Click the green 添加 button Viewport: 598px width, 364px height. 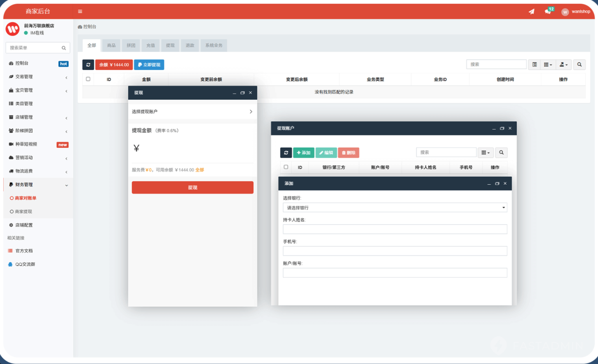[304, 153]
